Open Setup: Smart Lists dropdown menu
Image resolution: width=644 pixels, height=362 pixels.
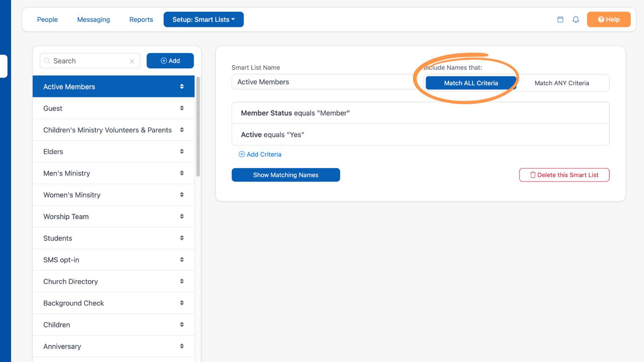[x=204, y=19]
